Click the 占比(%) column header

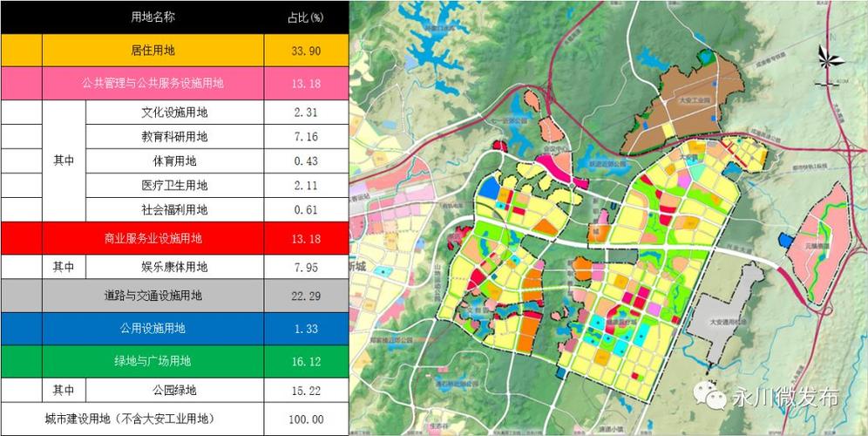tap(306, 17)
